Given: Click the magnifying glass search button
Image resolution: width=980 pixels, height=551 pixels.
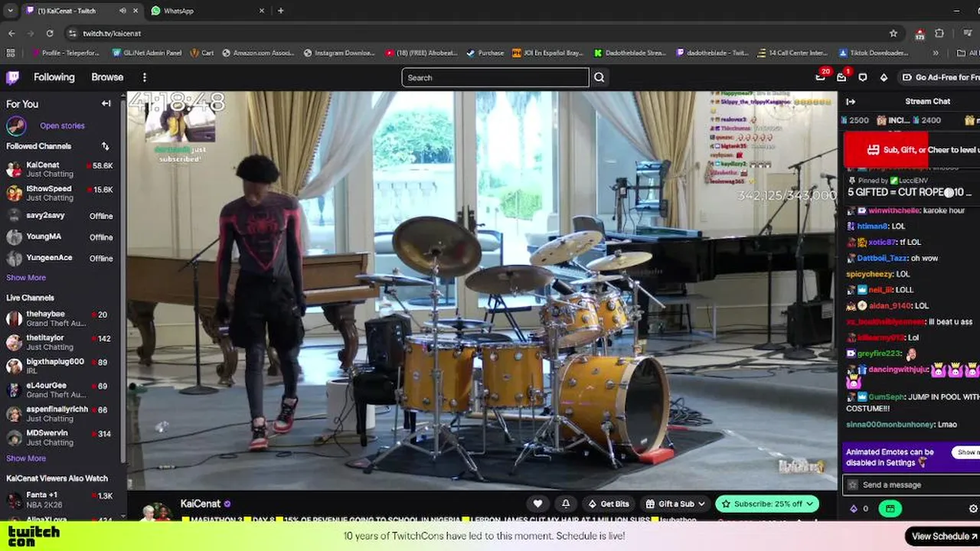Looking at the screenshot, I should (x=599, y=77).
